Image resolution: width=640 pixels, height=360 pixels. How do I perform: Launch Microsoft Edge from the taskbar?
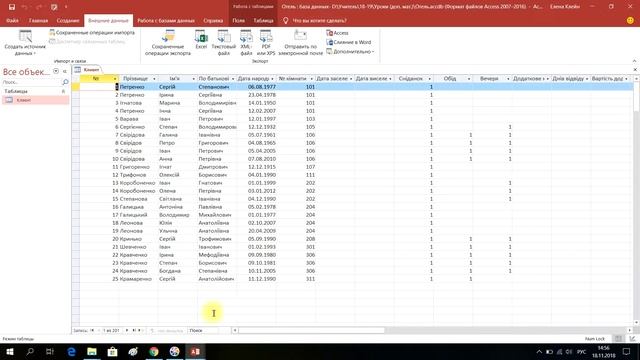tap(71, 351)
